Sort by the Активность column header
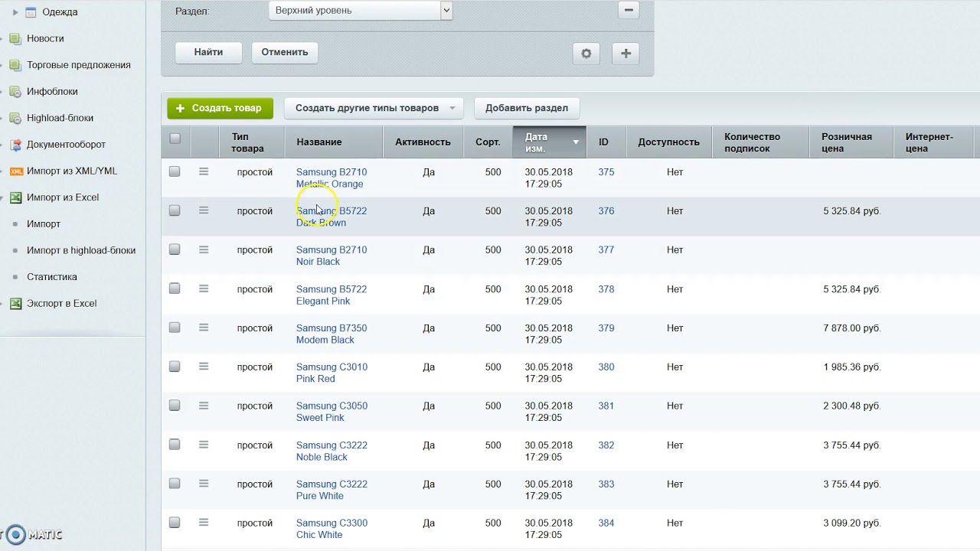 pos(423,142)
